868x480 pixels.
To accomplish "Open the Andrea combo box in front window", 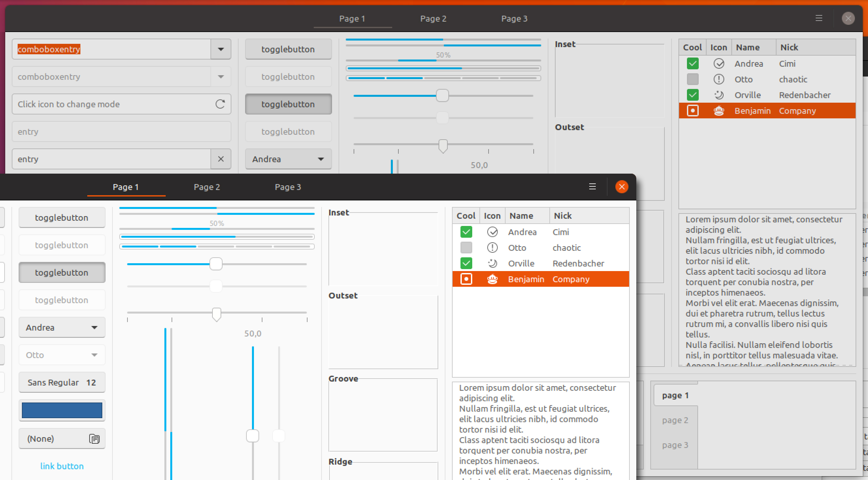I will coord(62,327).
